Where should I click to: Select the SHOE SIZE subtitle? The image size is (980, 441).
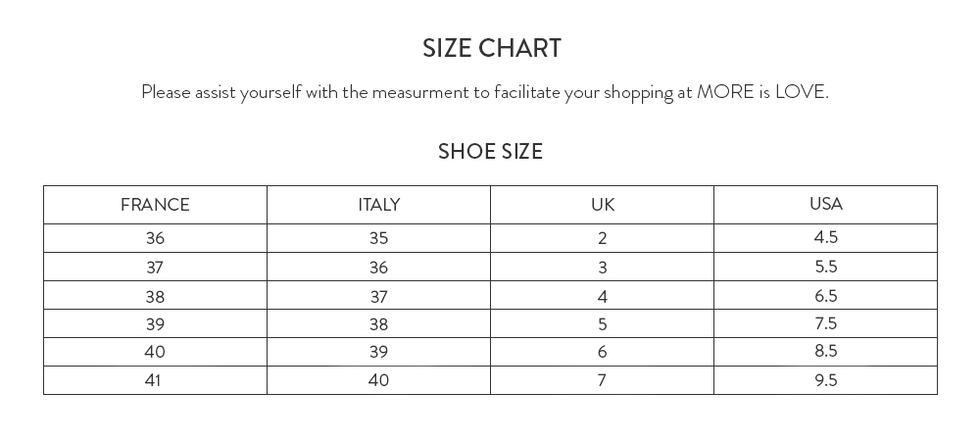(490, 151)
